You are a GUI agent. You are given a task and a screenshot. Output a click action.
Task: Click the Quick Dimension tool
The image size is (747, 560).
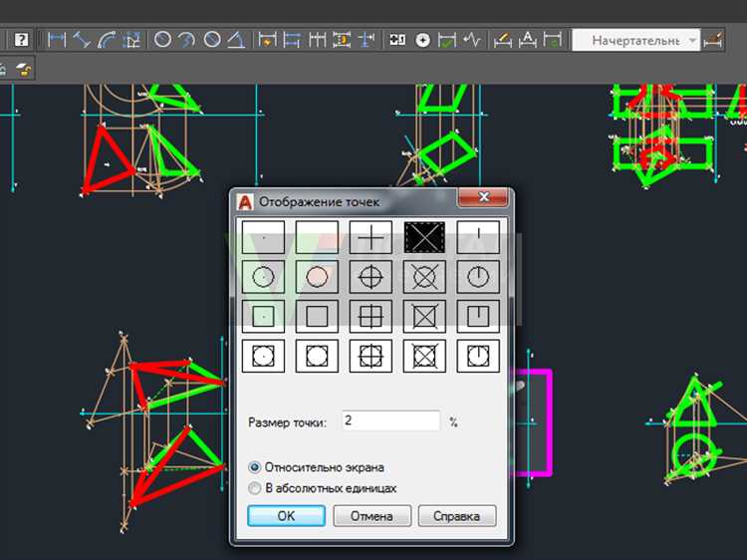coord(267,40)
